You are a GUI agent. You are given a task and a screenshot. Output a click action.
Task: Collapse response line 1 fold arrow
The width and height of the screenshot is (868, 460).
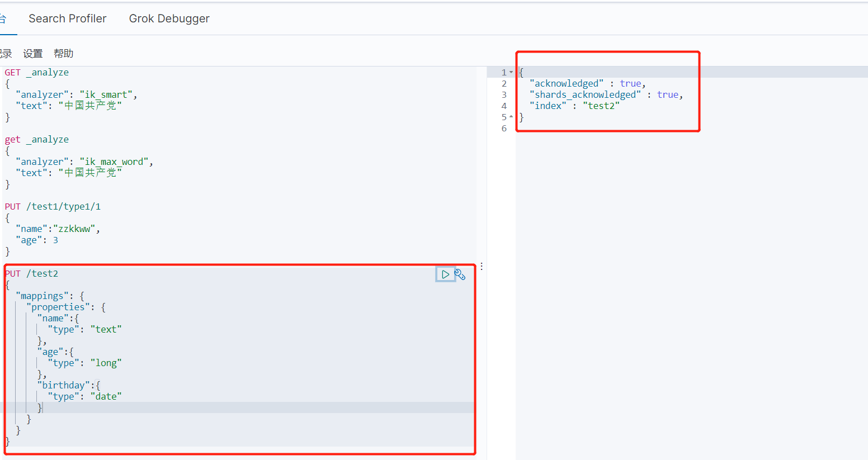click(x=511, y=72)
